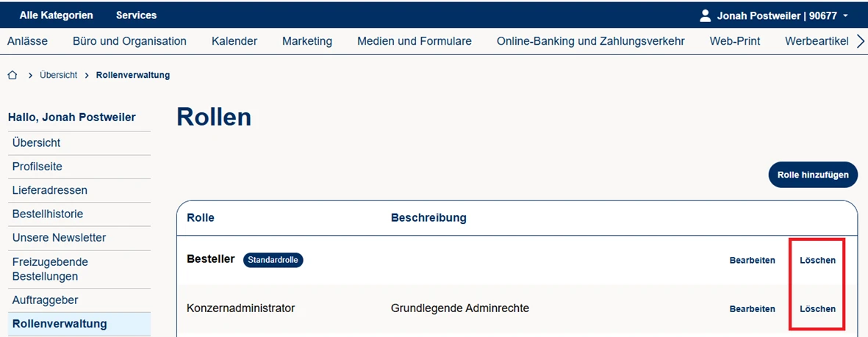Open Freizugebende Bestellungen in the sidebar
The width and height of the screenshot is (868, 337).
point(50,269)
